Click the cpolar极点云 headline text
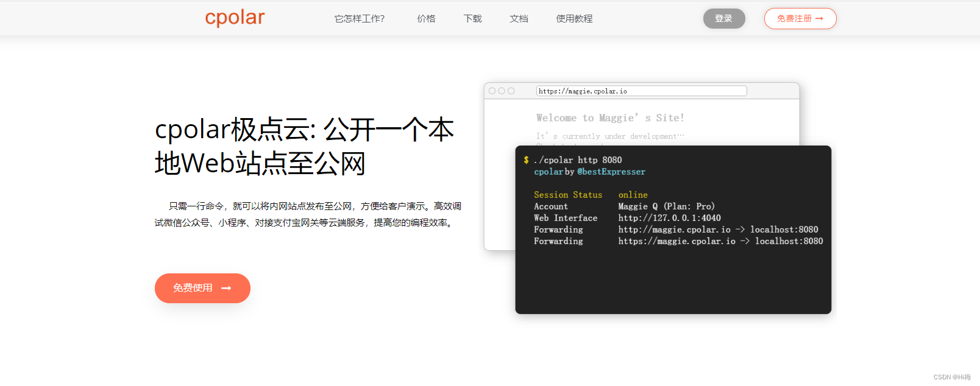 [304, 146]
